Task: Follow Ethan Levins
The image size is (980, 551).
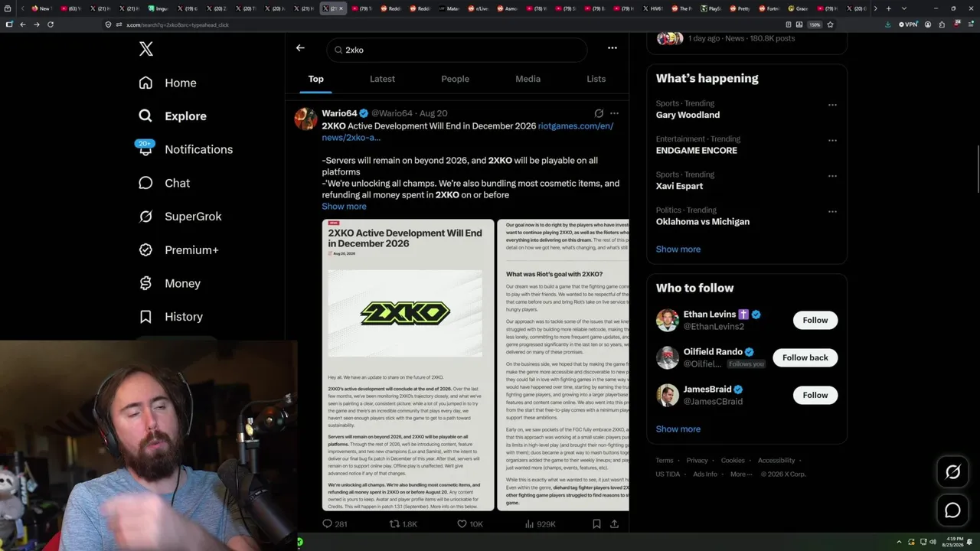Action: (x=815, y=320)
